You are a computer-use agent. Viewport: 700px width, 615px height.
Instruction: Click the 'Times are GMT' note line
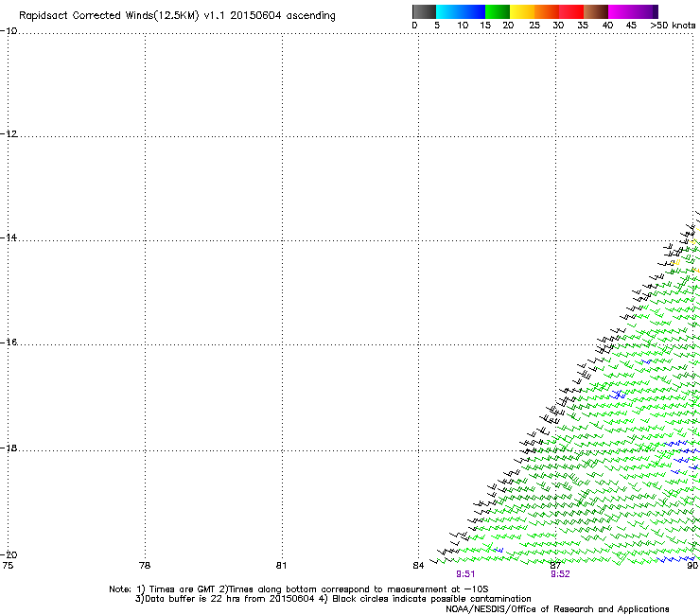point(299,589)
